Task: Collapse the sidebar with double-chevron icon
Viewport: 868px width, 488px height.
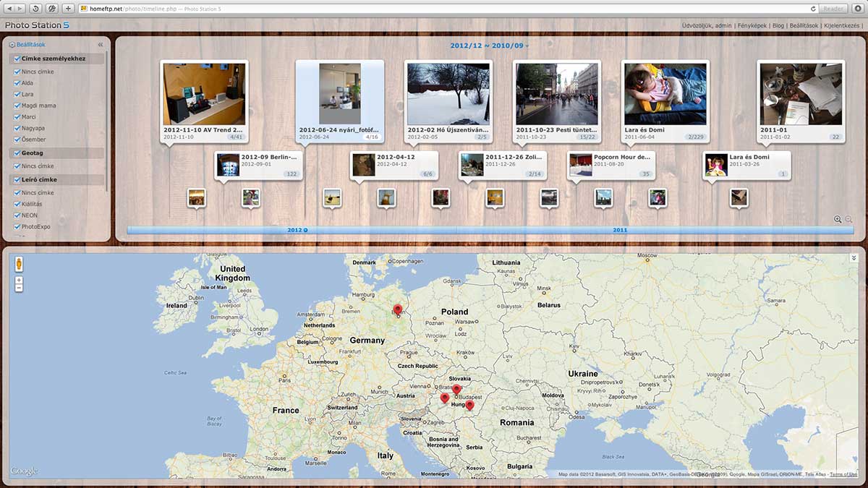Action: [x=101, y=45]
